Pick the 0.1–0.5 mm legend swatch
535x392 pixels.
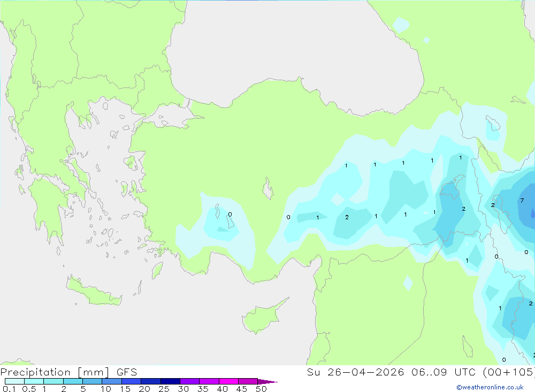[x=14, y=381]
